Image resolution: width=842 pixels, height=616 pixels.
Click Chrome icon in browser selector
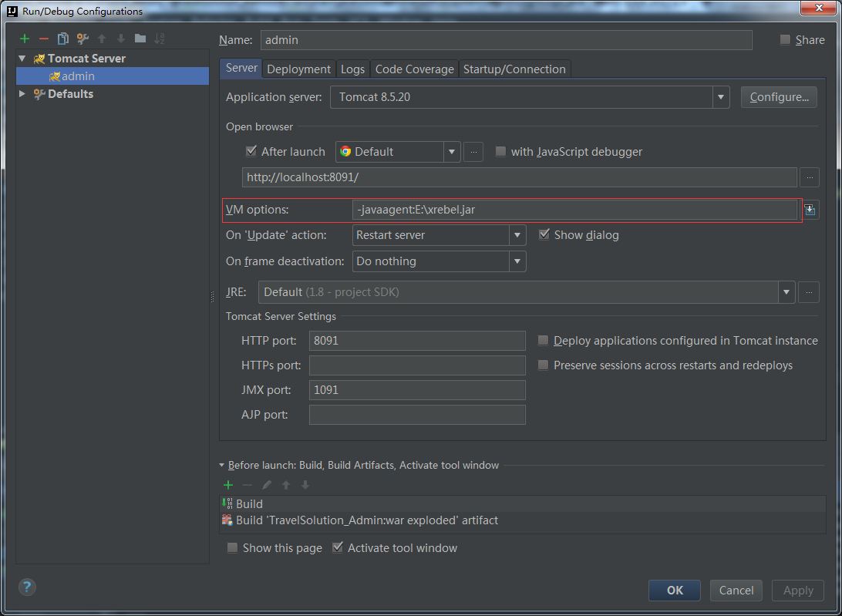point(345,151)
